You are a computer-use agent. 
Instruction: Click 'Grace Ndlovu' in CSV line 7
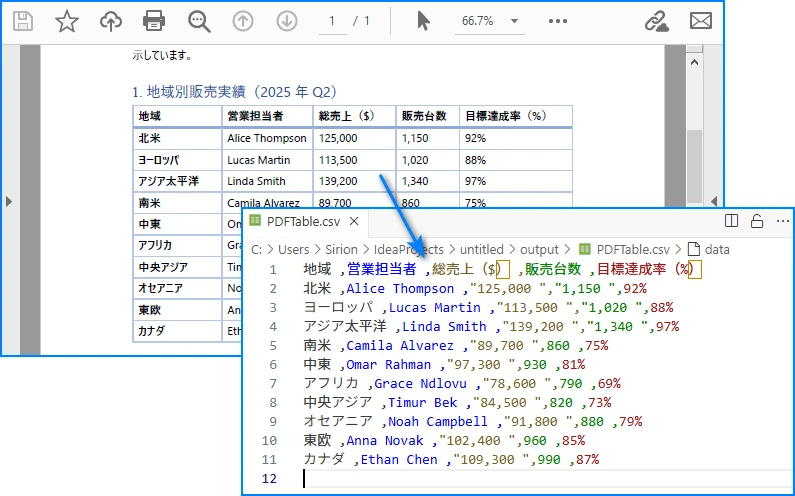(x=420, y=383)
